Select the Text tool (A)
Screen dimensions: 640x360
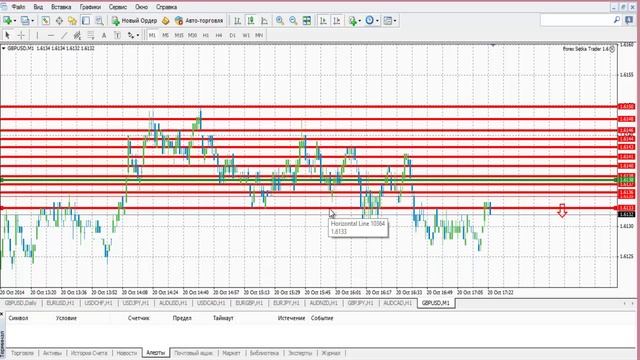tap(104, 36)
